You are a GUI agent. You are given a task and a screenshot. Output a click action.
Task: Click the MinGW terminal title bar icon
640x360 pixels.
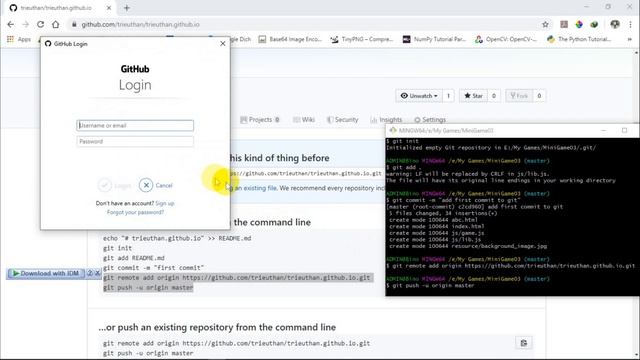(x=393, y=131)
